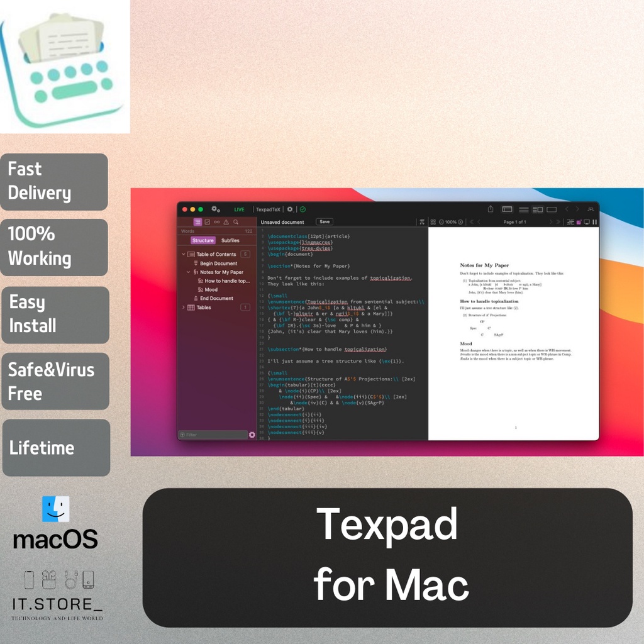Open the search magnifier in the sidebar
This screenshot has width=644, height=644.
tap(236, 221)
